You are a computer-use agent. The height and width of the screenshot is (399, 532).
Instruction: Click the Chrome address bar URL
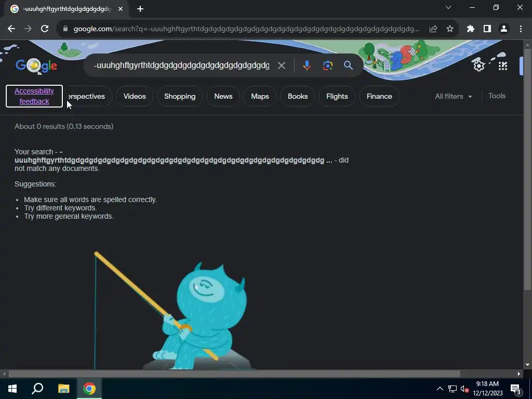tap(246, 29)
